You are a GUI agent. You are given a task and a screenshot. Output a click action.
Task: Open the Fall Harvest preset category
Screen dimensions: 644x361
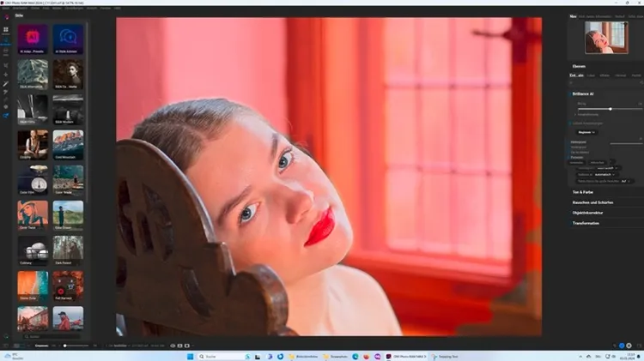coord(68,286)
